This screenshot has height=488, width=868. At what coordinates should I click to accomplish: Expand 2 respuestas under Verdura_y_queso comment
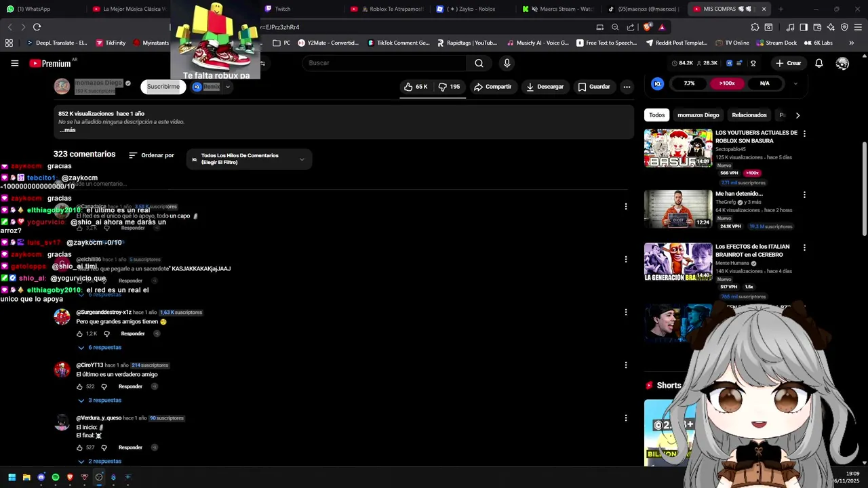coord(100,462)
